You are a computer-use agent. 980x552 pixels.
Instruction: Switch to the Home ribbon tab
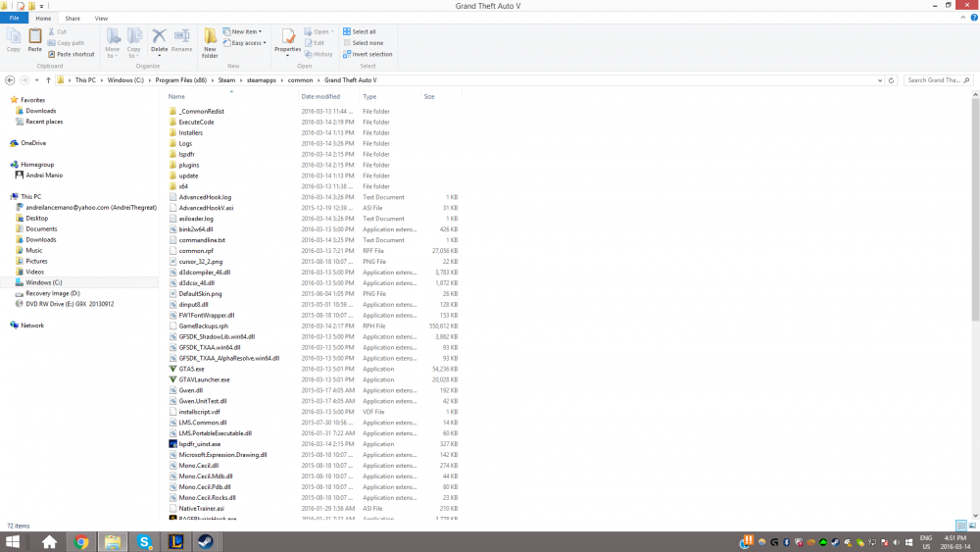(x=43, y=18)
